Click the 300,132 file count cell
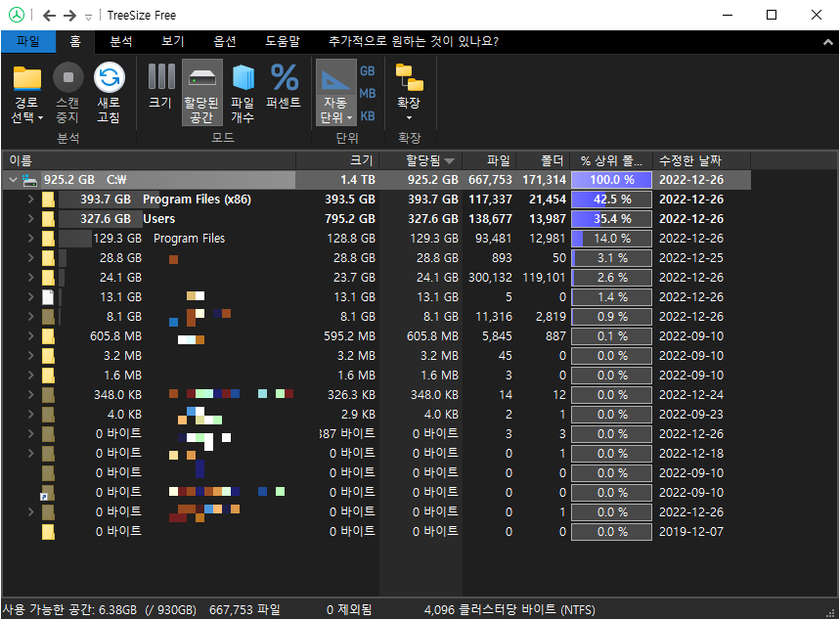This screenshot has height=620, width=840. click(x=490, y=278)
